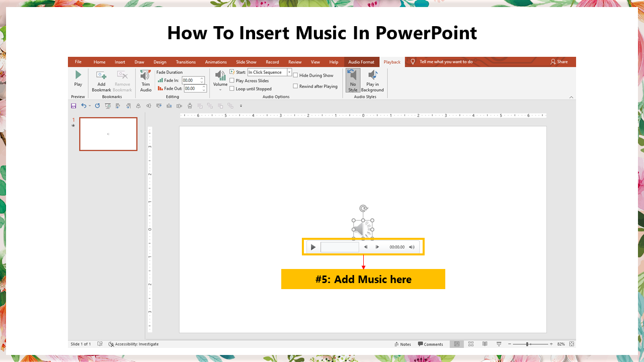This screenshot has width=644, height=362.
Task: Open the Trim Audio tool
Action: tap(145, 81)
